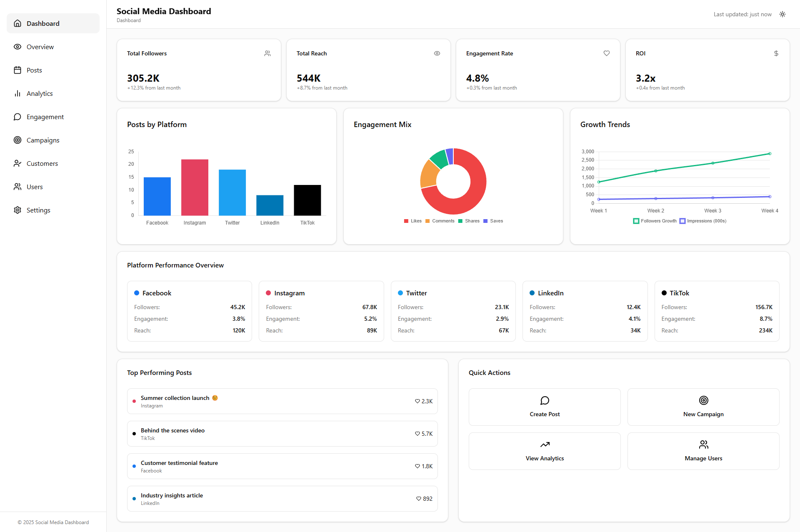Click the dollar icon on ROI card

pyautogui.click(x=776, y=53)
